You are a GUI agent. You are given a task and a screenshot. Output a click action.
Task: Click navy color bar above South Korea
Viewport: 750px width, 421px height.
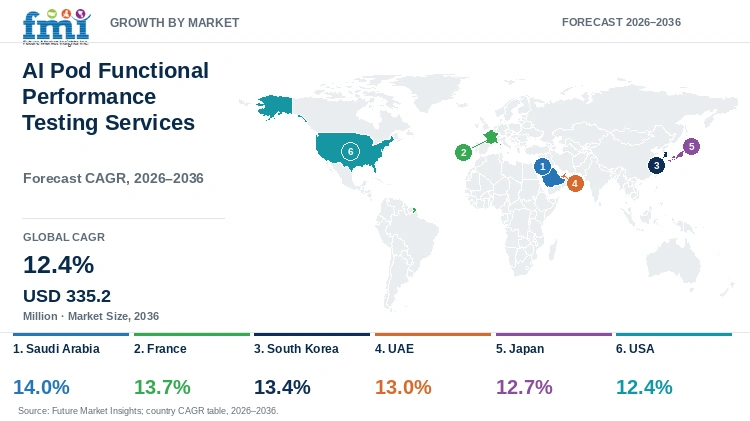pos(312,334)
